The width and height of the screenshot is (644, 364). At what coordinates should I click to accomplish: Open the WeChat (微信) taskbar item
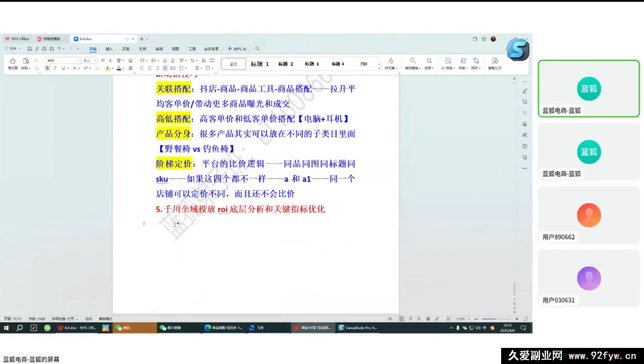[x=123, y=328]
